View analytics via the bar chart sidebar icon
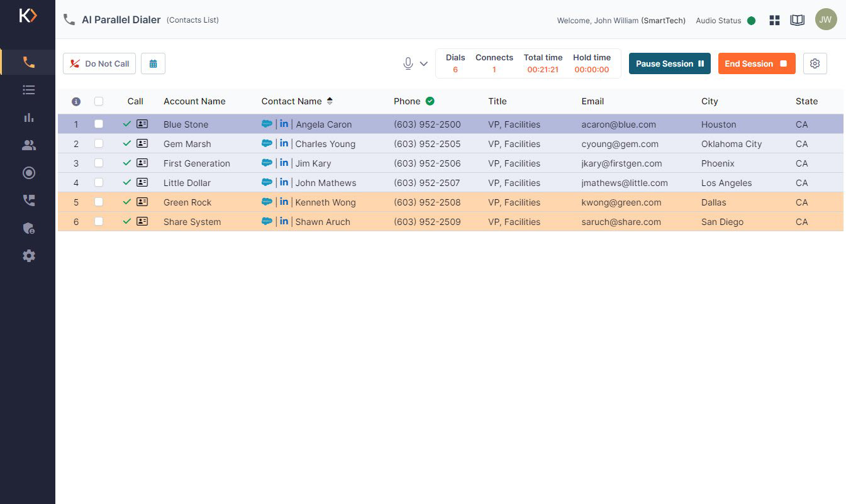Viewport: 846px width, 504px height. pos(28,118)
